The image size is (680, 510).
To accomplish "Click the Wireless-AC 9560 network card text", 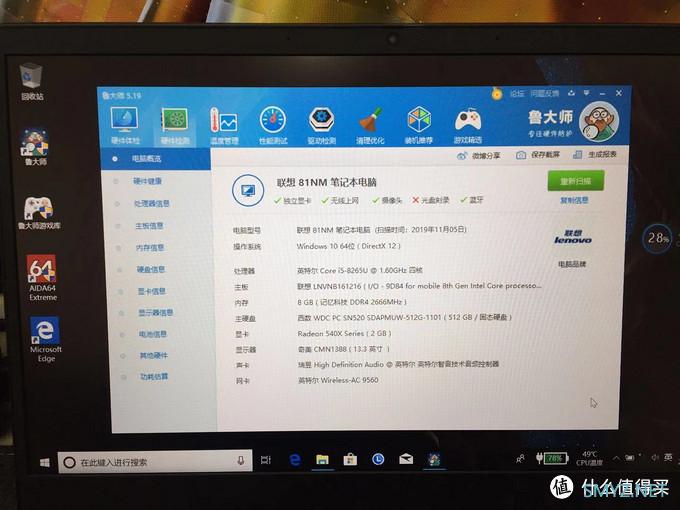I will pyautogui.click(x=338, y=380).
